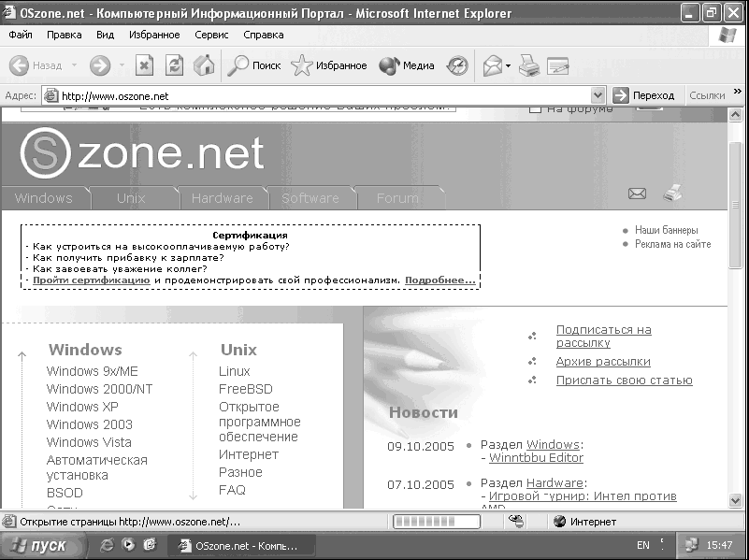Open the FreeBSD section link
Image resolution: width=749 pixels, height=560 pixels.
(246, 389)
